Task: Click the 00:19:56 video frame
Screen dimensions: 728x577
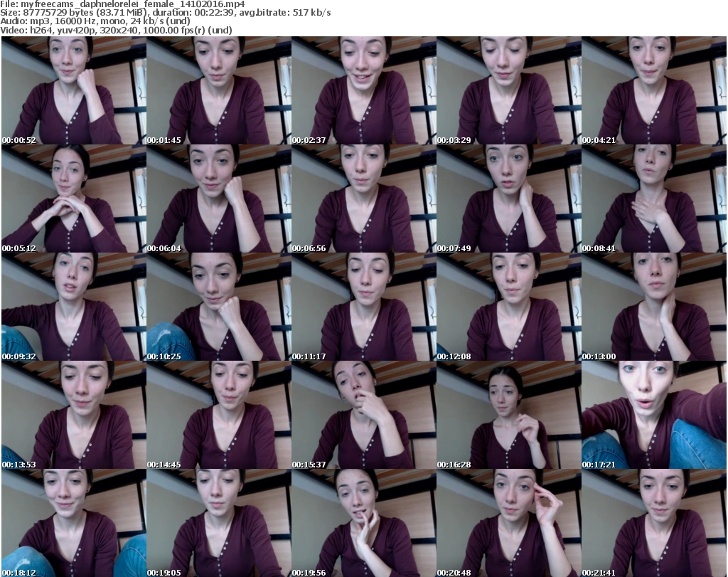Action: click(x=364, y=523)
